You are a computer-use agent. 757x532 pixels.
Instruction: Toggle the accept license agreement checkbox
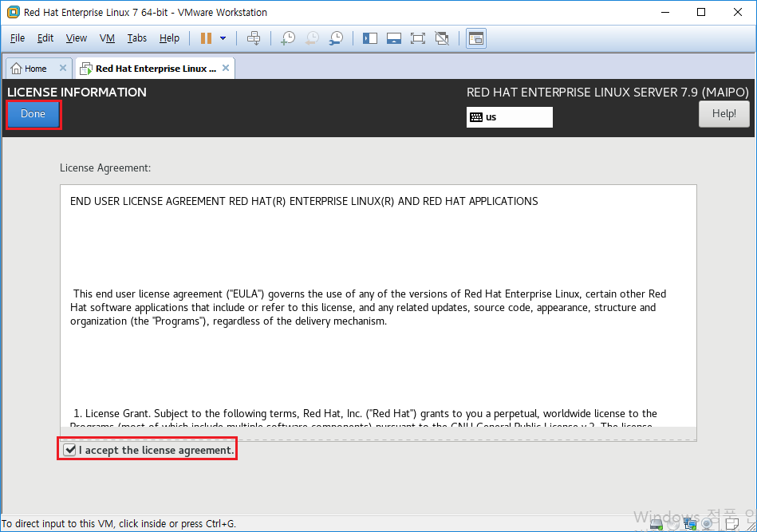click(x=70, y=450)
